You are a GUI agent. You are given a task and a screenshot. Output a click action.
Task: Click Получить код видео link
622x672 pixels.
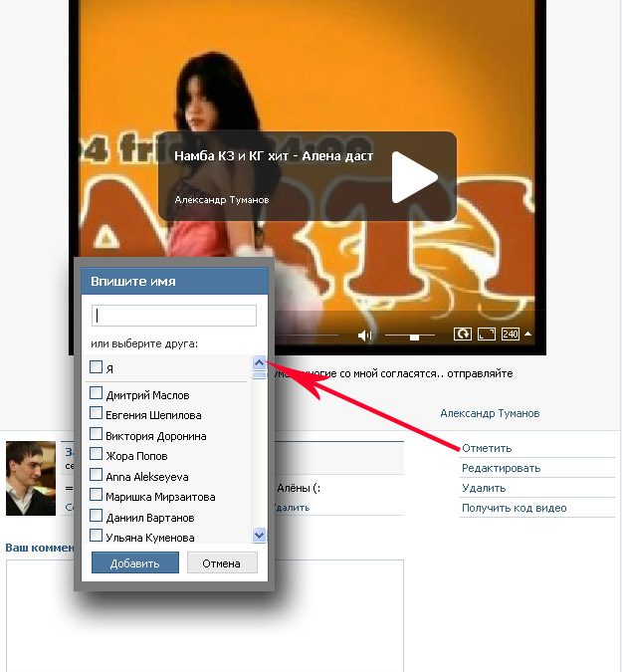tap(514, 508)
